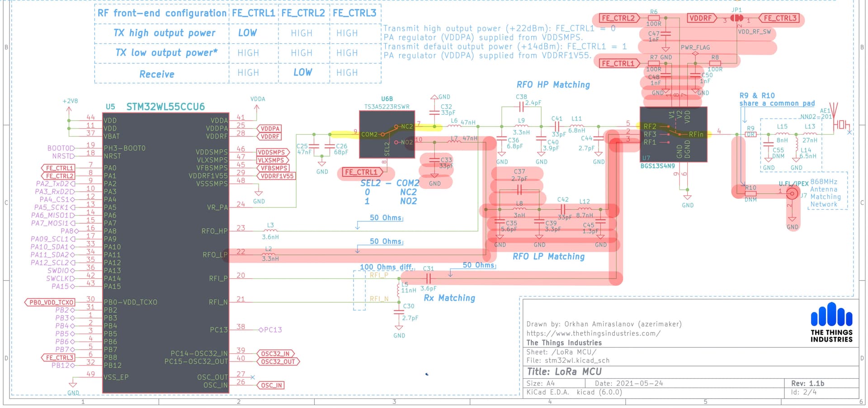Select the J7 U.FL/IPEX connector symbol
The width and height of the screenshot is (868, 408).
[x=792, y=193]
